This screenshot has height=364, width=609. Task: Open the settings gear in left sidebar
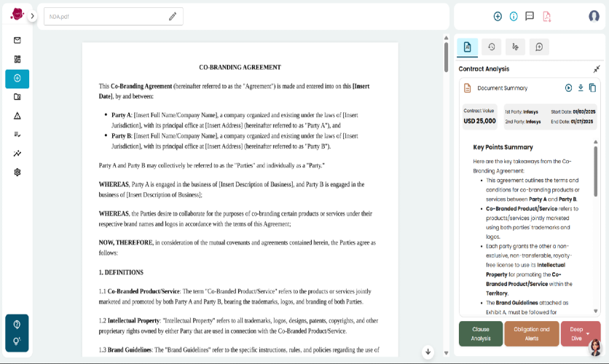(x=17, y=172)
